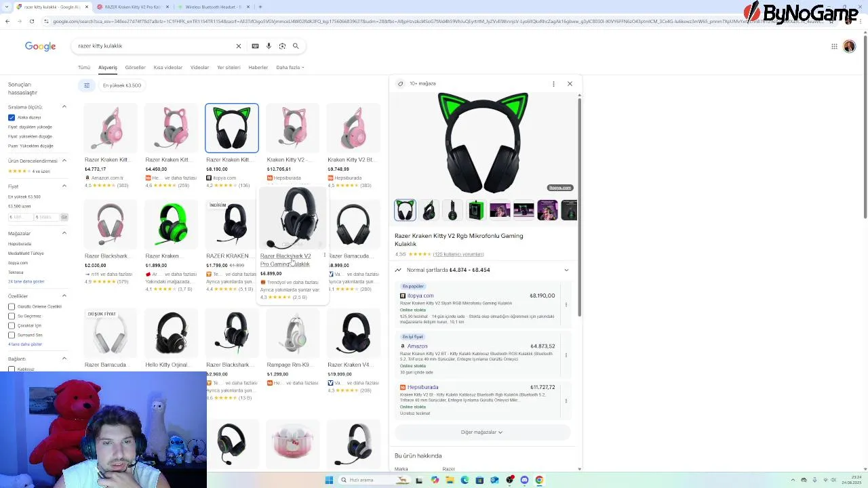The height and width of the screenshot is (488, 868).
Task: Open Windows Start menu
Action: [x=329, y=480]
